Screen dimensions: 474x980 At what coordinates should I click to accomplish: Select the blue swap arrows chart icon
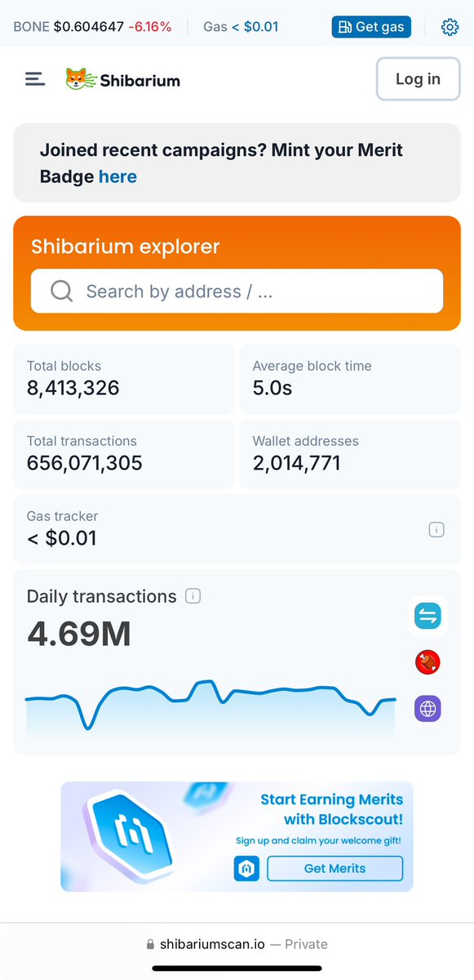click(427, 616)
